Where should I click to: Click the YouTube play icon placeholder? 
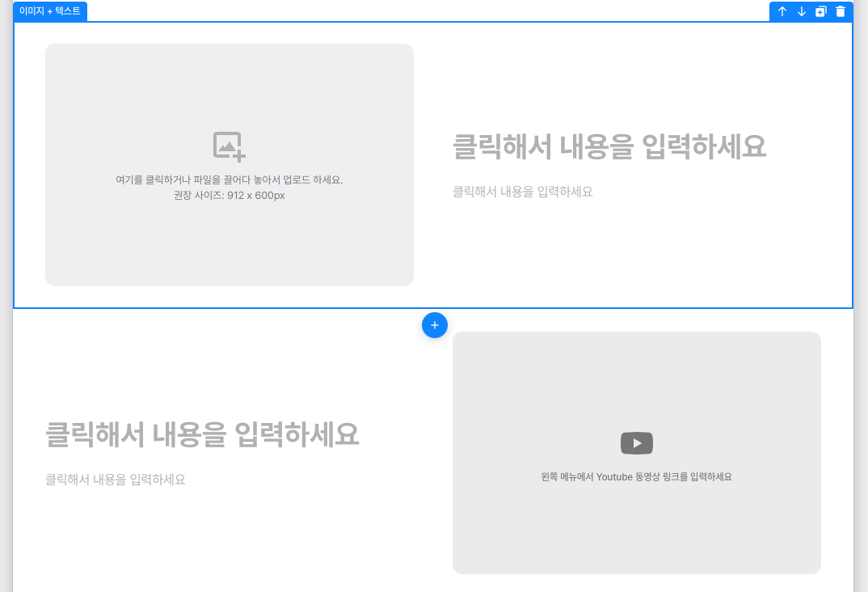636,442
